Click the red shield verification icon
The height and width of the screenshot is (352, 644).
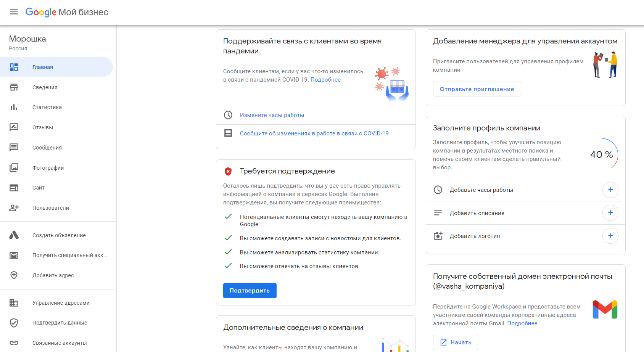pos(228,171)
